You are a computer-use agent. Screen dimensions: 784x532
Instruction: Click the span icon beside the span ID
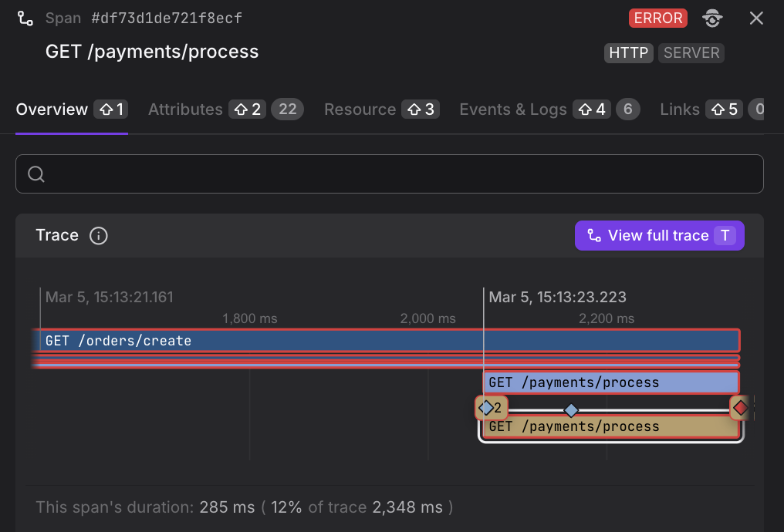(x=25, y=19)
